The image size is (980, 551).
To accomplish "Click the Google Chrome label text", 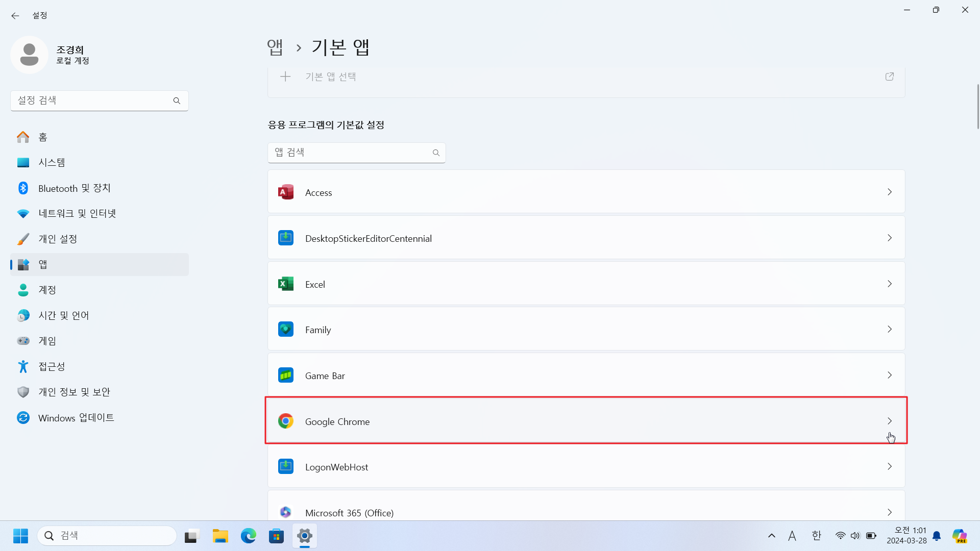I will [337, 421].
